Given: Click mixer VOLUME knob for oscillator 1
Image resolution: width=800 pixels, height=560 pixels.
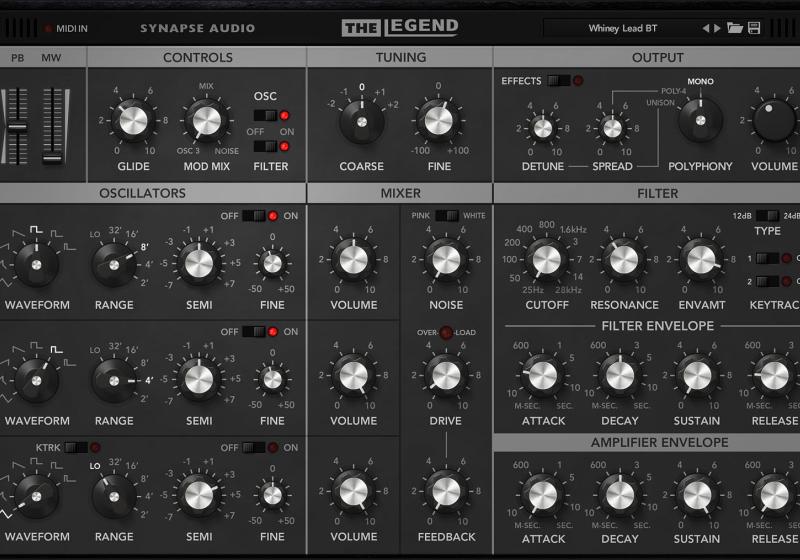Looking at the screenshot, I should [354, 259].
